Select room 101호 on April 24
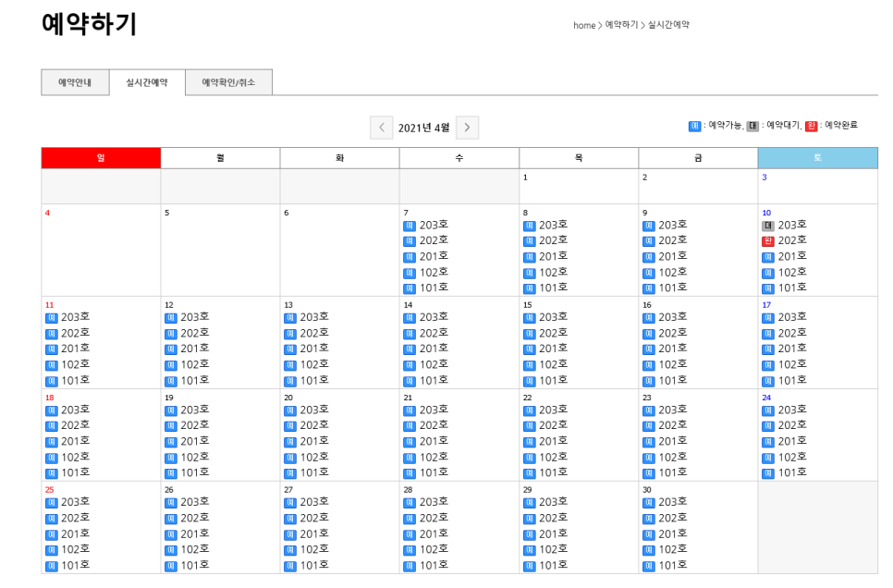Screen dimensions: 893x588 click(792, 472)
